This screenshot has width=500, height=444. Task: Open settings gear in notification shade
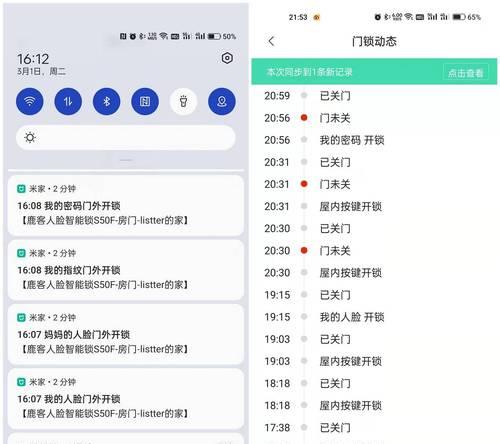click(x=227, y=58)
